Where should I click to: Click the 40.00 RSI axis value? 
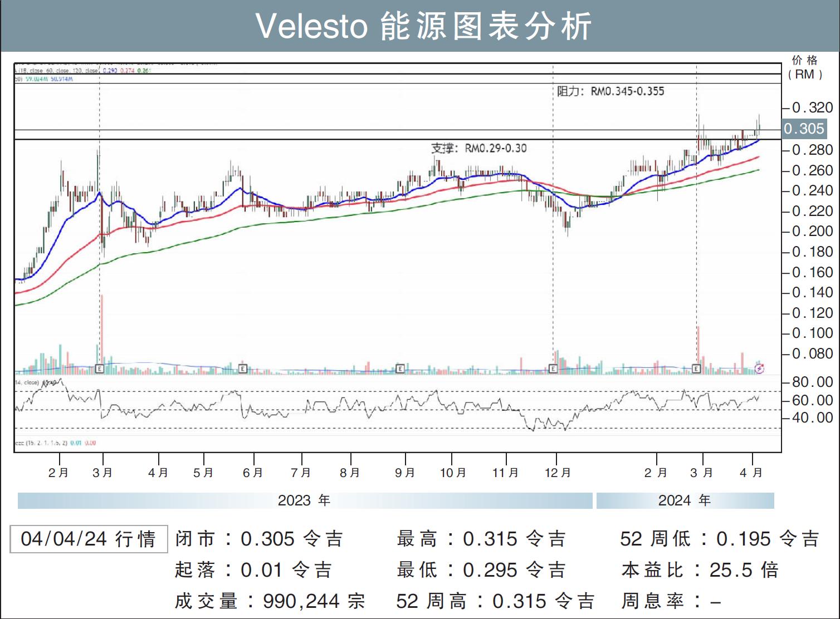813,417
